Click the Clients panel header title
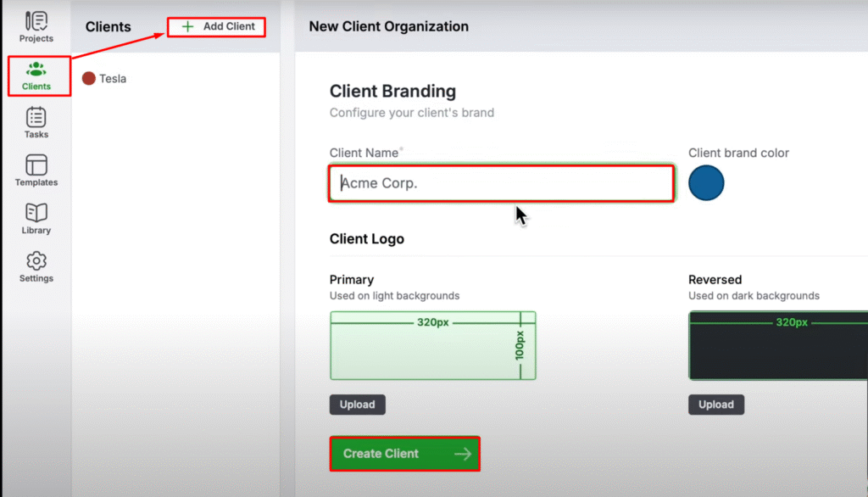 pos(108,27)
